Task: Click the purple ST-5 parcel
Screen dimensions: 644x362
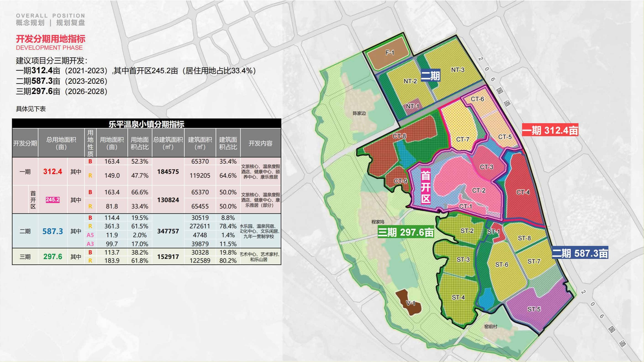Action: [534, 309]
